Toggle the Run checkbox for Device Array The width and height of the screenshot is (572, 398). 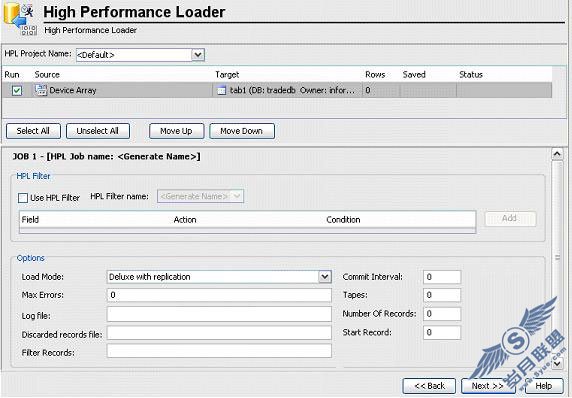click(x=17, y=90)
